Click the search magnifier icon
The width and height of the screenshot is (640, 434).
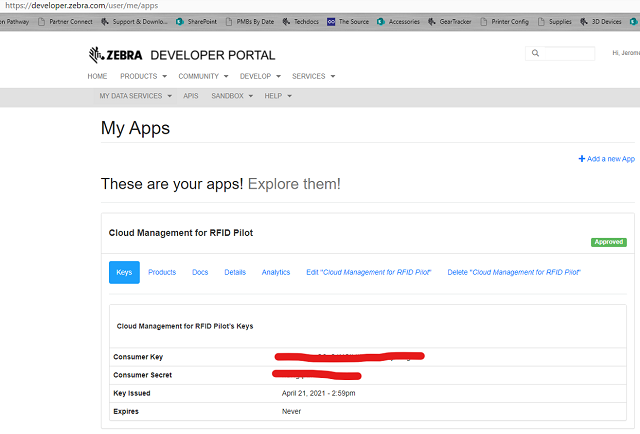click(x=535, y=53)
